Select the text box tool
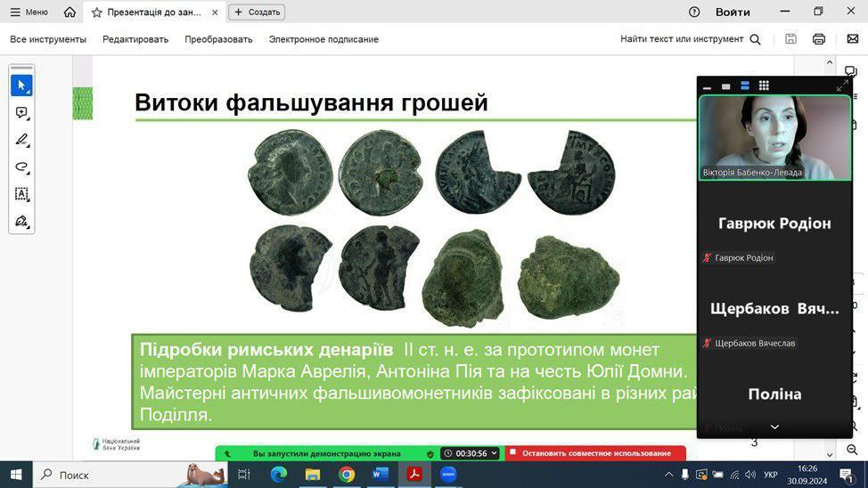This screenshot has width=868, height=488. click(x=21, y=193)
